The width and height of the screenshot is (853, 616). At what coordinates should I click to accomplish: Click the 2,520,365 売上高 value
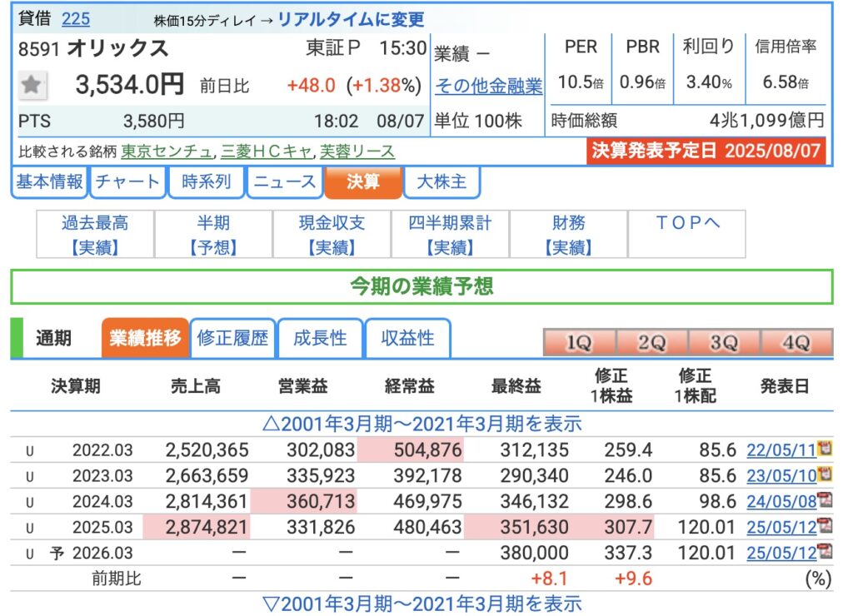point(207,450)
